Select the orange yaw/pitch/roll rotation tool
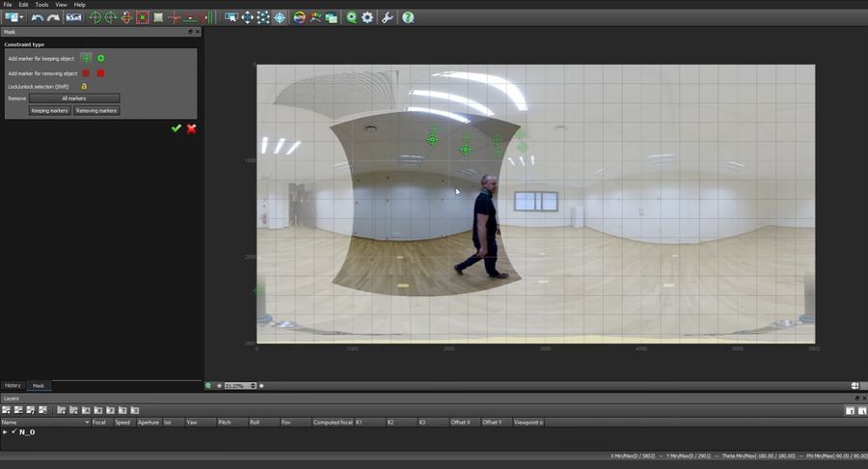This screenshot has width=868, height=469. [126, 17]
